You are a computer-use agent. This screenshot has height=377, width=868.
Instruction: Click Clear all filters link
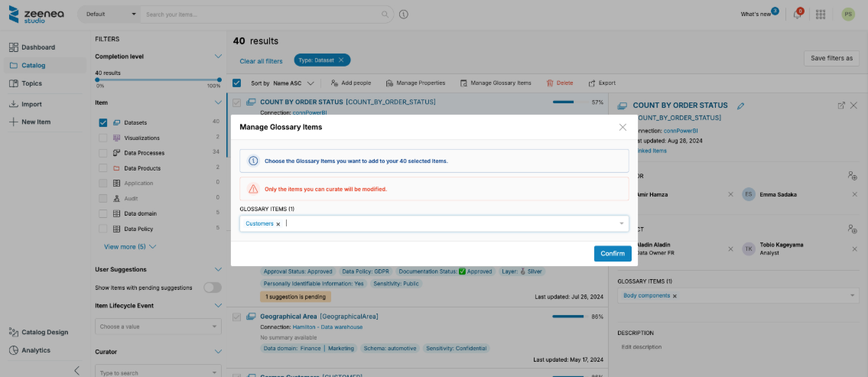coord(261,61)
